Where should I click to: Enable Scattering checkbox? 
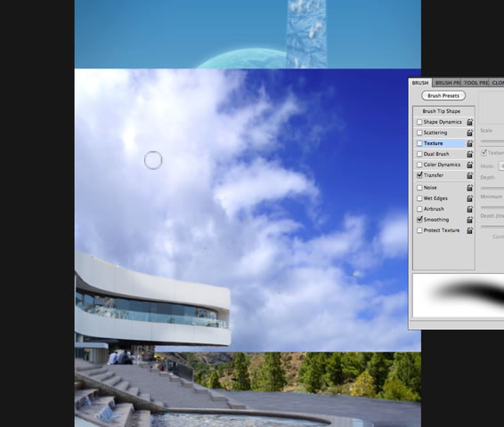pos(419,133)
